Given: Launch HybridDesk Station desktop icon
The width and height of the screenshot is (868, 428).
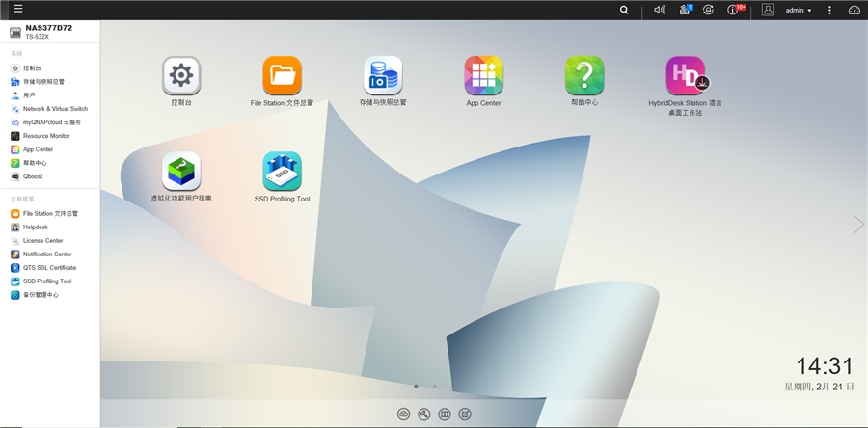Looking at the screenshot, I should point(685,75).
